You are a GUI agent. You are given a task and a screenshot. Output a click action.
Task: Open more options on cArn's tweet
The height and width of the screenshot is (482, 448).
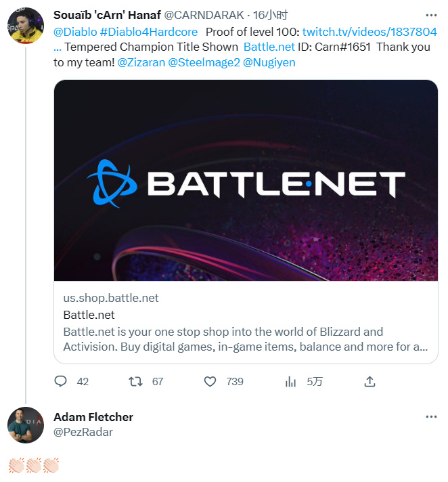(x=431, y=15)
